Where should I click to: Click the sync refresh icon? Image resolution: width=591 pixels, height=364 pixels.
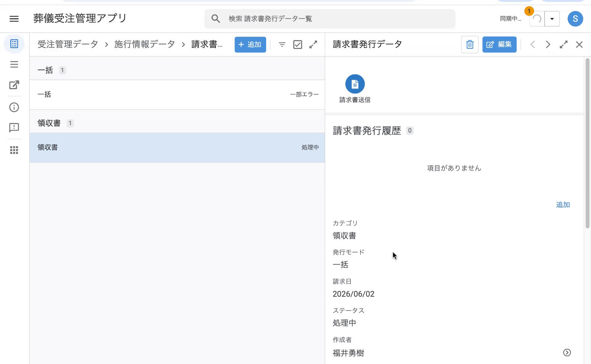tap(537, 19)
